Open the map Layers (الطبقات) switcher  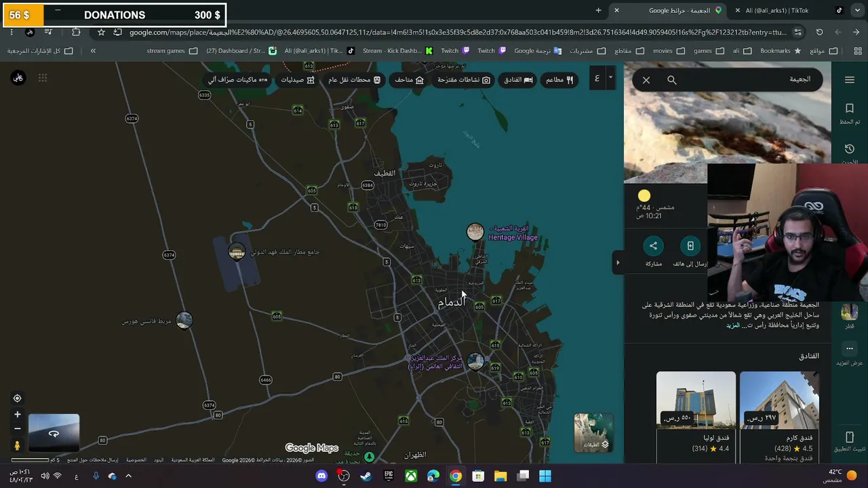[x=593, y=432]
